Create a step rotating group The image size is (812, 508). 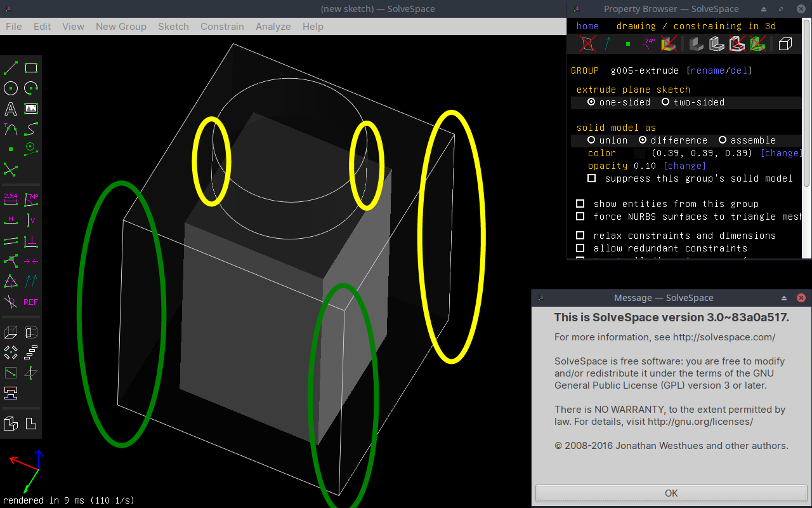[11, 352]
